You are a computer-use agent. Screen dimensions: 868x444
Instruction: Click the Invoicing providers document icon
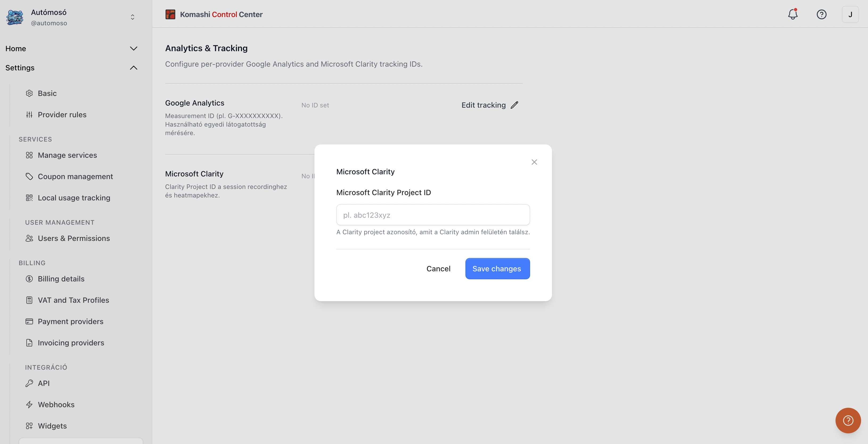pyautogui.click(x=29, y=342)
